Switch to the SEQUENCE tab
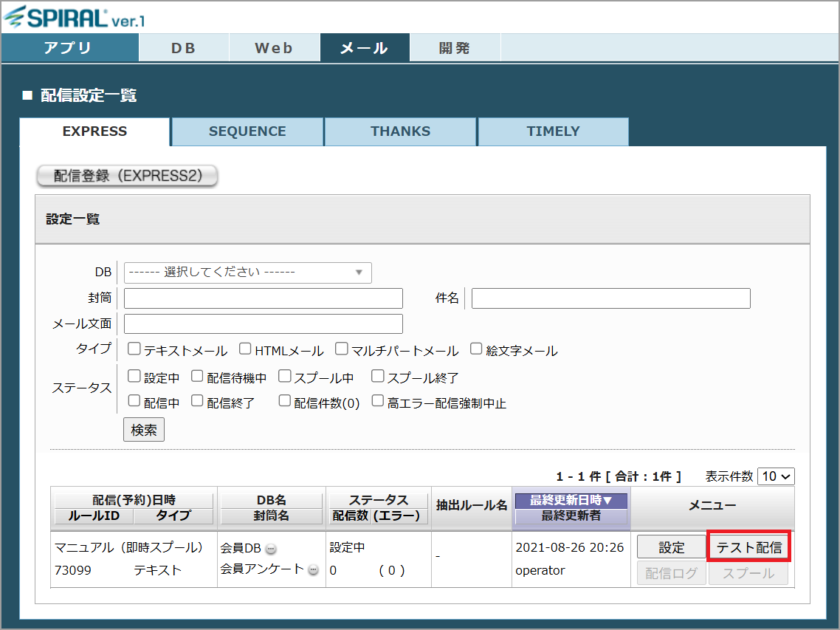Image resolution: width=840 pixels, height=630 pixels. pyautogui.click(x=247, y=131)
